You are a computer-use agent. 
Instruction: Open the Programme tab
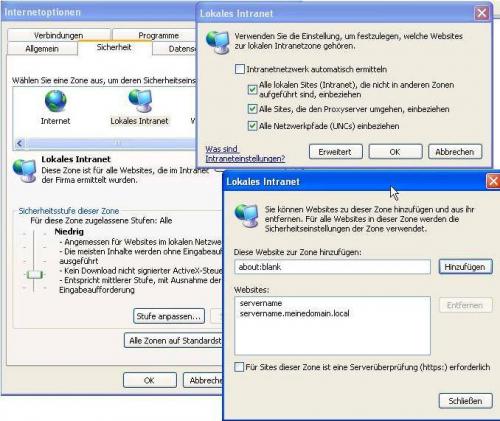(x=159, y=35)
